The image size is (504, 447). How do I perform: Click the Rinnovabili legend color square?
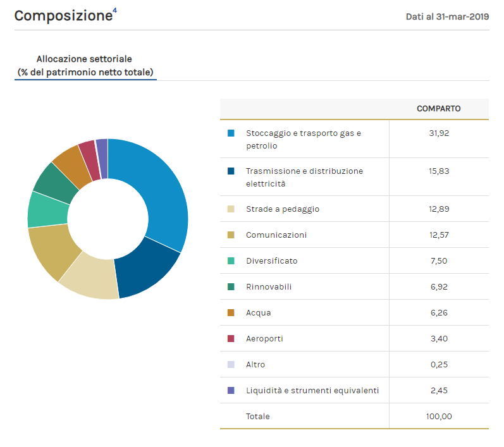231,287
